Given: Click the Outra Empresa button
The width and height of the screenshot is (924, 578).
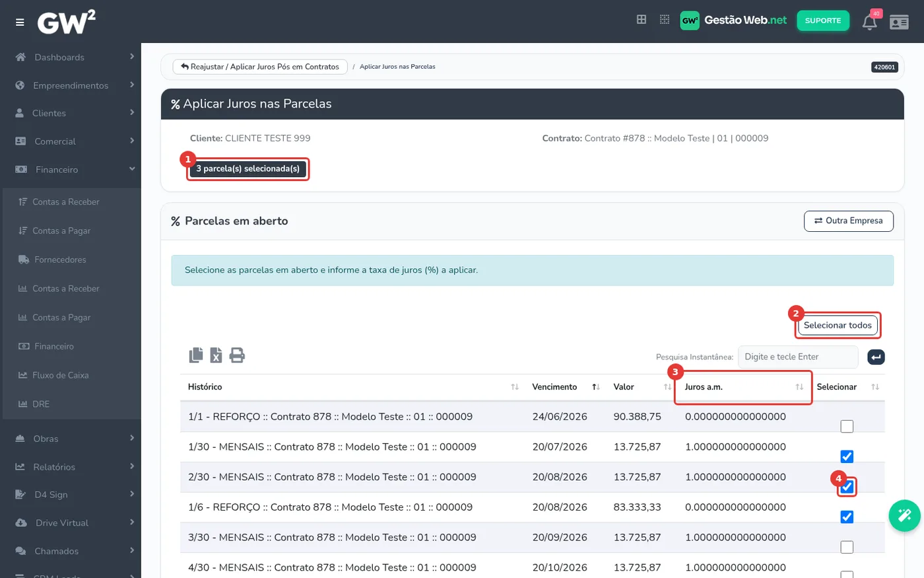Looking at the screenshot, I should pyautogui.click(x=849, y=221).
